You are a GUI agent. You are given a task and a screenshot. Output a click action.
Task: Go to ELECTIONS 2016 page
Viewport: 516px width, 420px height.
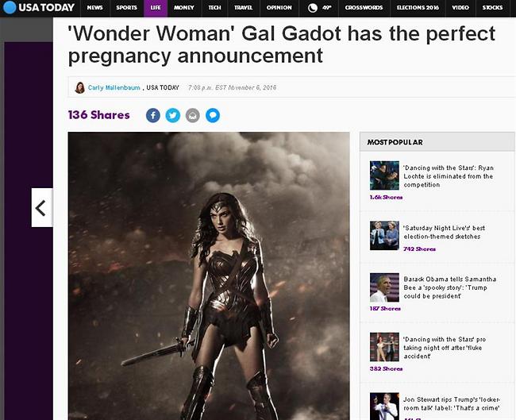click(418, 8)
